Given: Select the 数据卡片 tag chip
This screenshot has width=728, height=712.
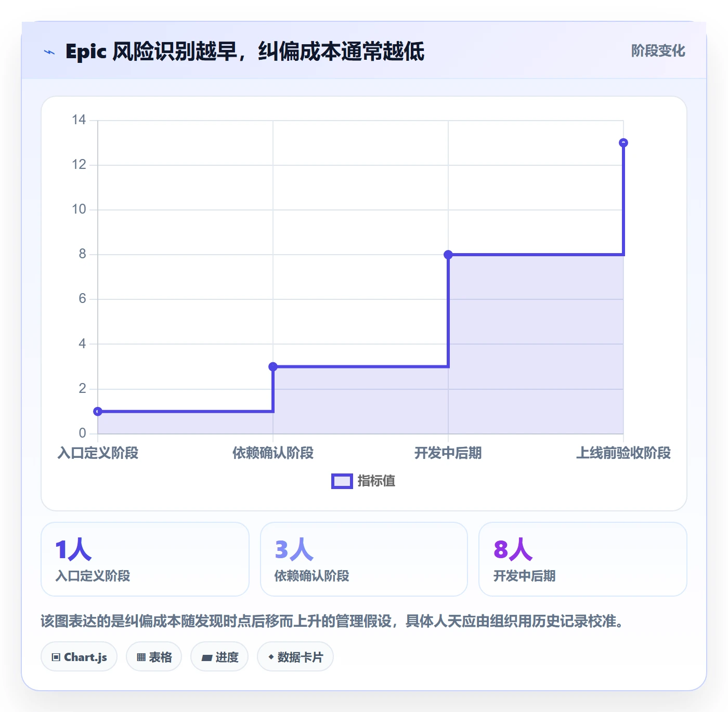Looking at the screenshot, I should coord(295,657).
